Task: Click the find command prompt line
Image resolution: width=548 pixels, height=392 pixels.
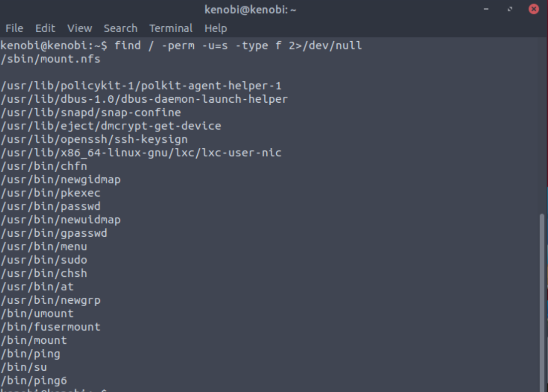Action: (x=181, y=46)
